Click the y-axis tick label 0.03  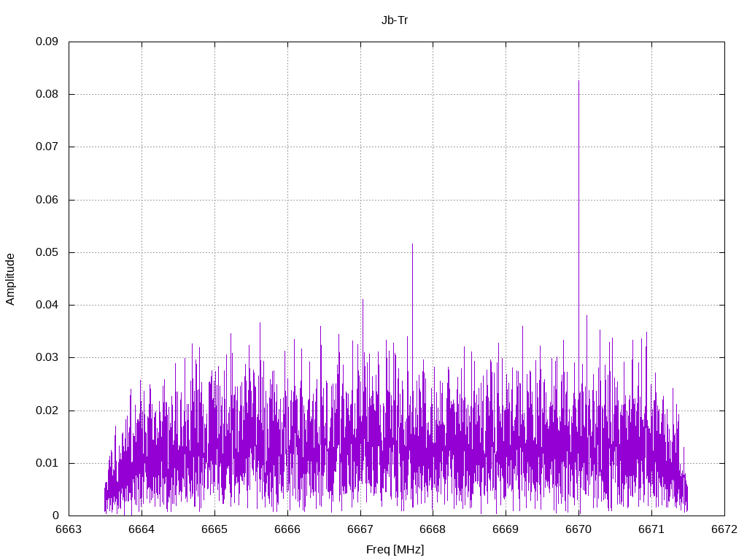pyautogui.click(x=47, y=357)
